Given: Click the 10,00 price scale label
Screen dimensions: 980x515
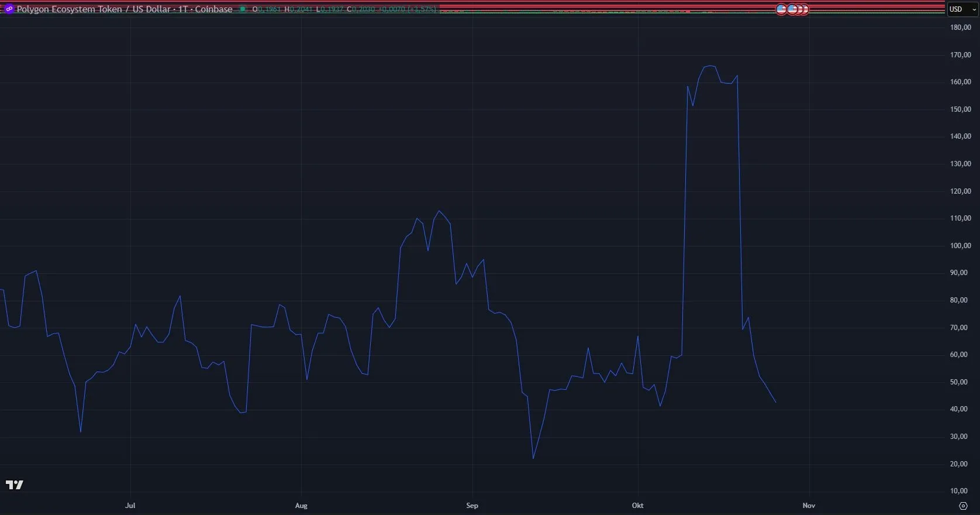Looking at the screenshot, I should click(960, 491).
